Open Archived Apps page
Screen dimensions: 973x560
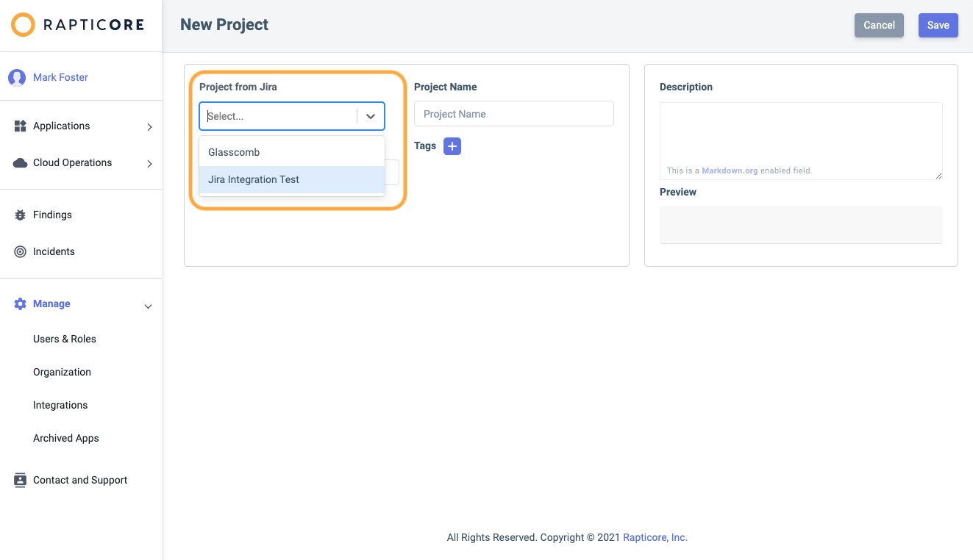tap(66, 438)
